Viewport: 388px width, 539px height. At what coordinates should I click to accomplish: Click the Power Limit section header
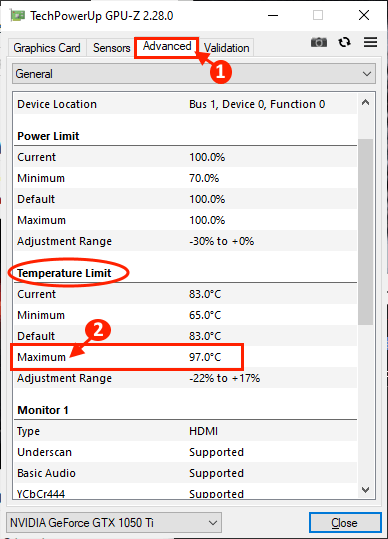(x=48, y=136)
